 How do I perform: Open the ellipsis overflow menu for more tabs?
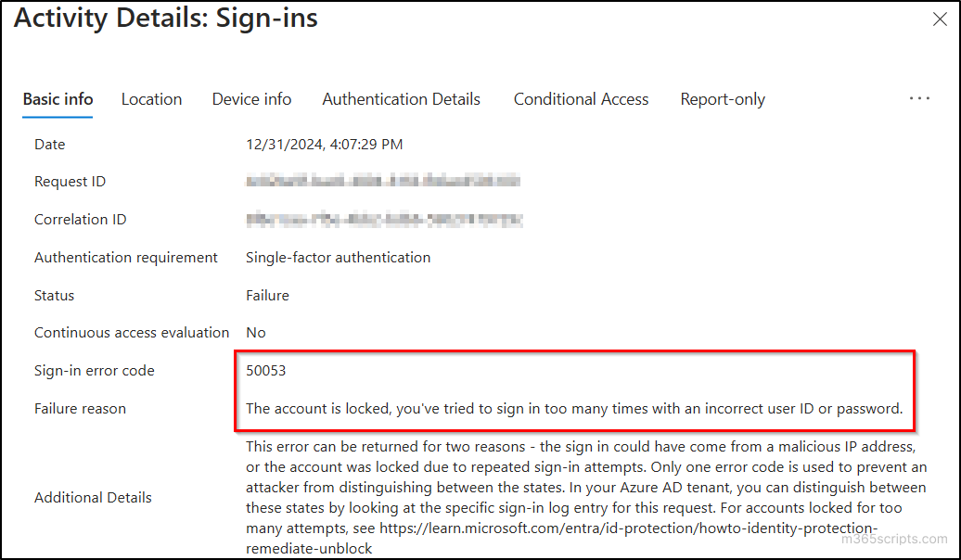pos(919,98)
